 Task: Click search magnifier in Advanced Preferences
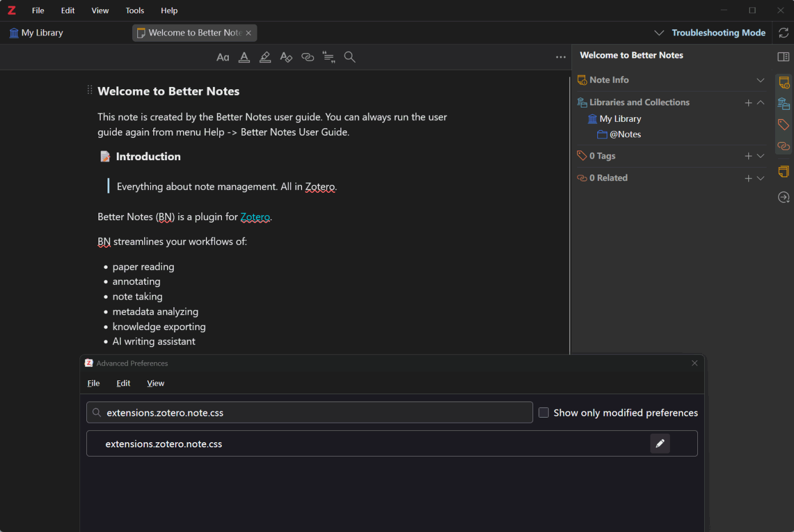click(97, 412)
